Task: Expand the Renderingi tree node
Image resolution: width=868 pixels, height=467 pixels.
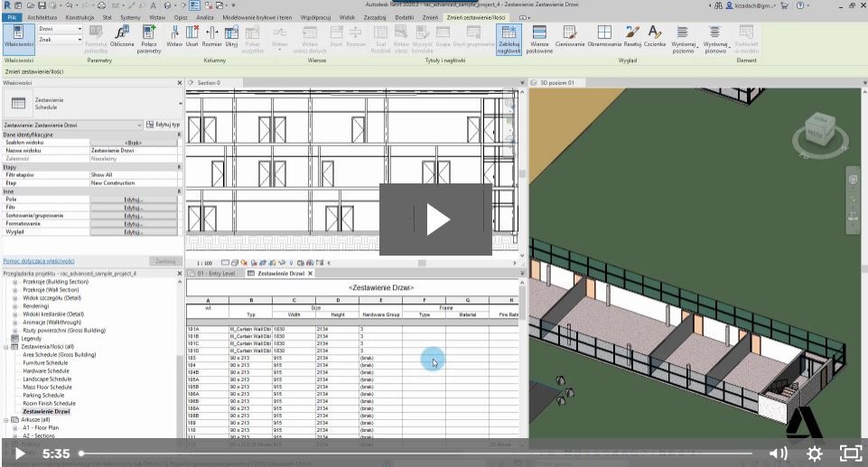Action: point(15,306)
